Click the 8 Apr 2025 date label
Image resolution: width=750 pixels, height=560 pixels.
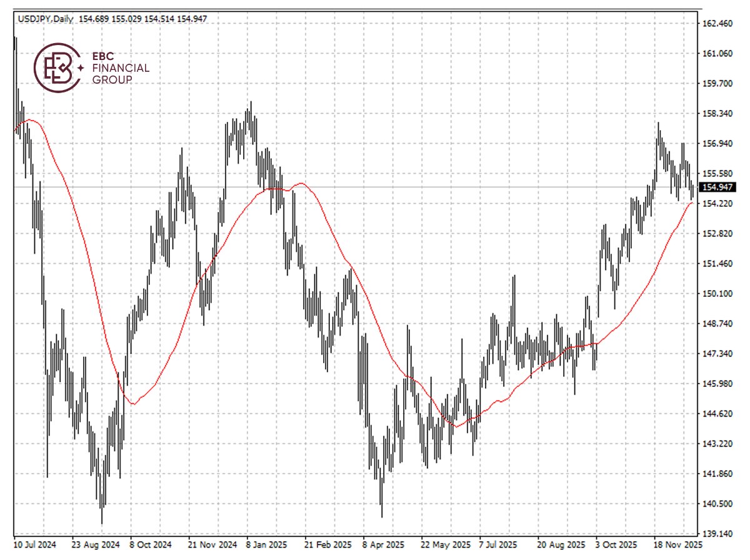[x=384, y=545]
